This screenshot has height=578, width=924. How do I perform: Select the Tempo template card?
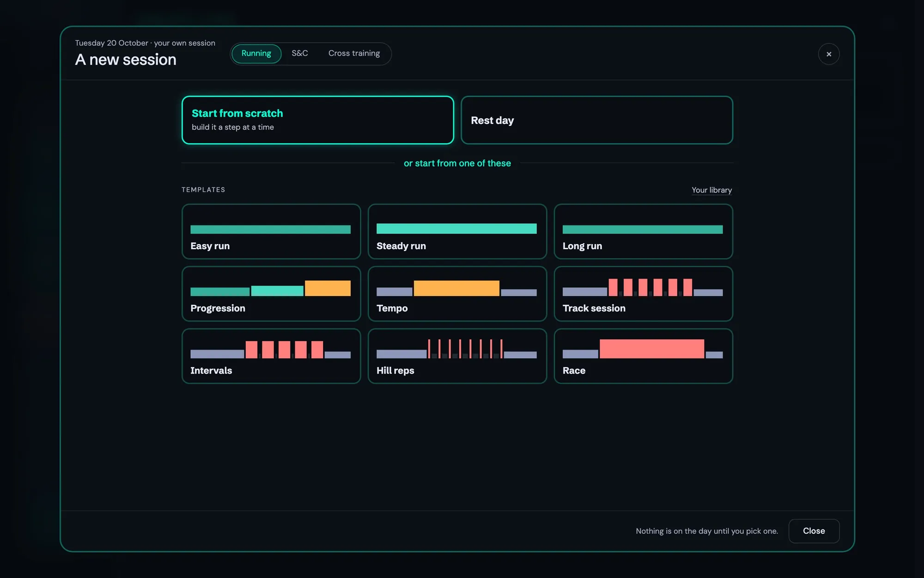[x=457, y=294]
